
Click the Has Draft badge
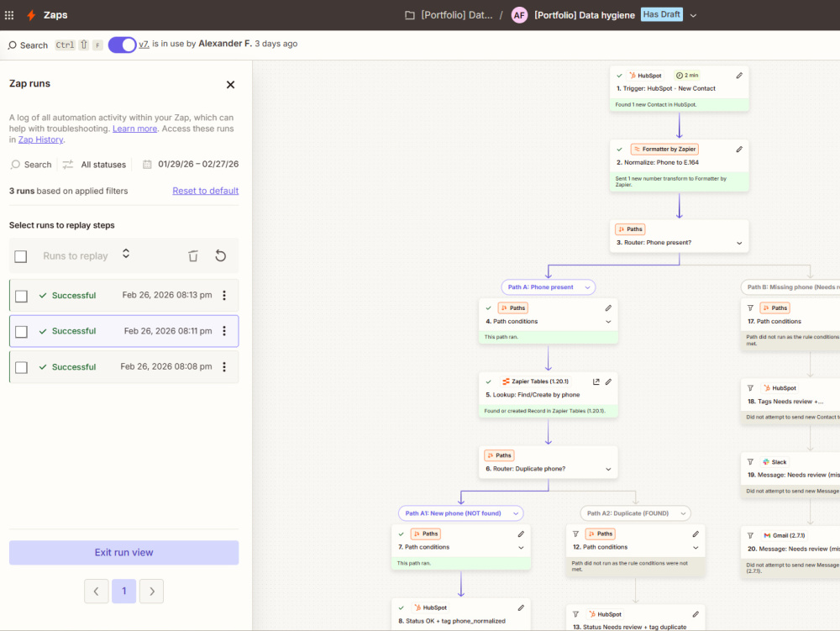click(662, 14)
